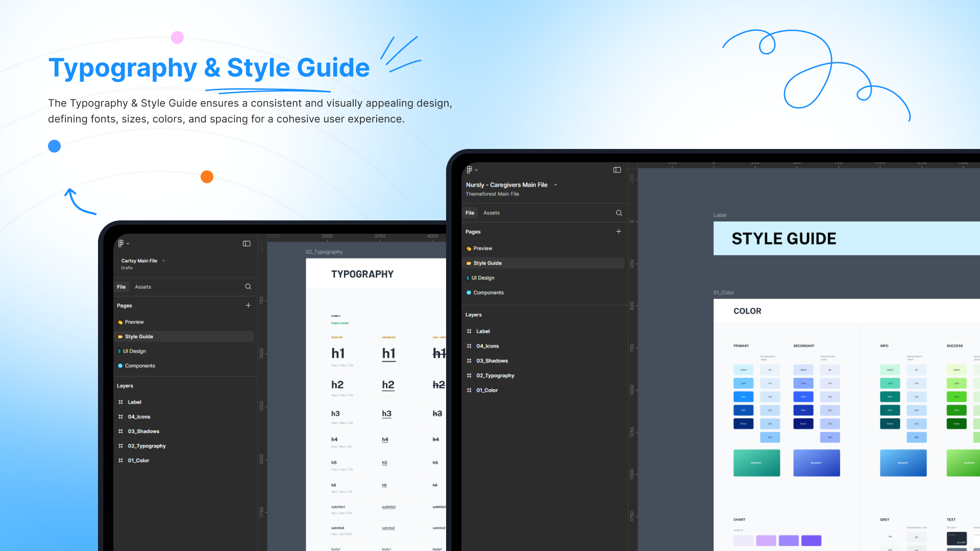
Task: Switch to File tab in Cartsy panel
Action: pos(121,287)
